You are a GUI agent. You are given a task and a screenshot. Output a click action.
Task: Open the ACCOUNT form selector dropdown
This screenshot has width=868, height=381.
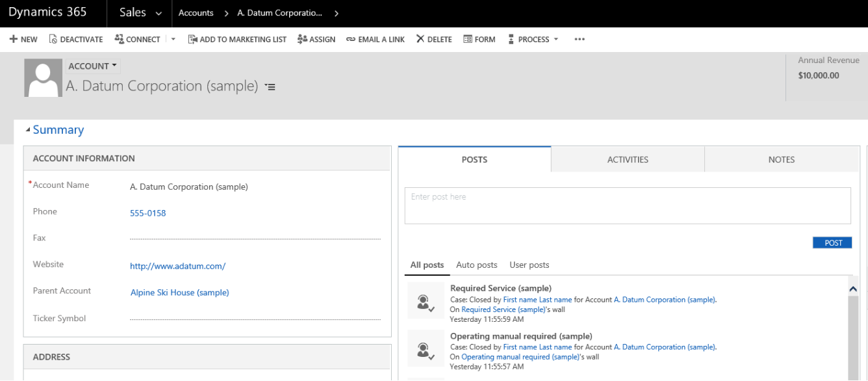pos(93,66)
